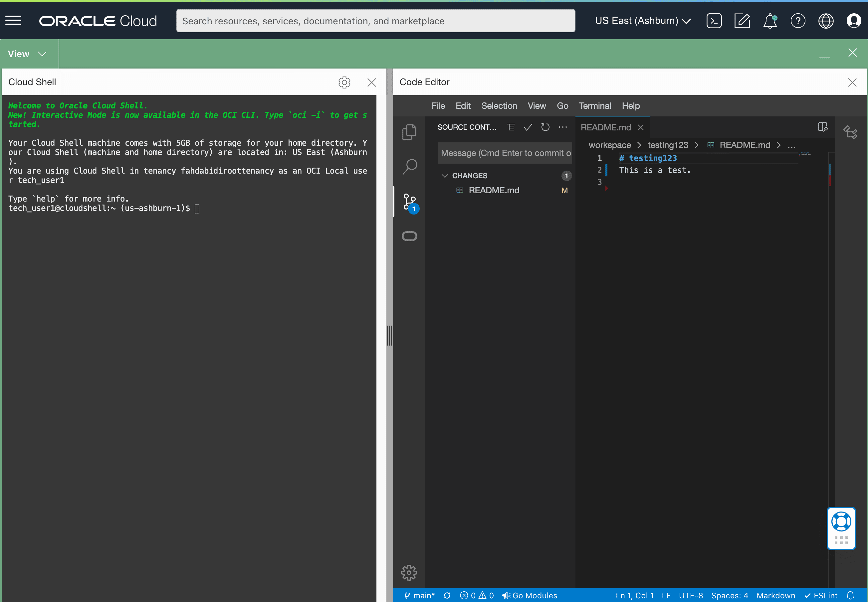The height and width of the screenshot is (602, 868).
Task: Toggle tree/list view in Source Control
Action: pyautogui.click(x=511, y=127)
